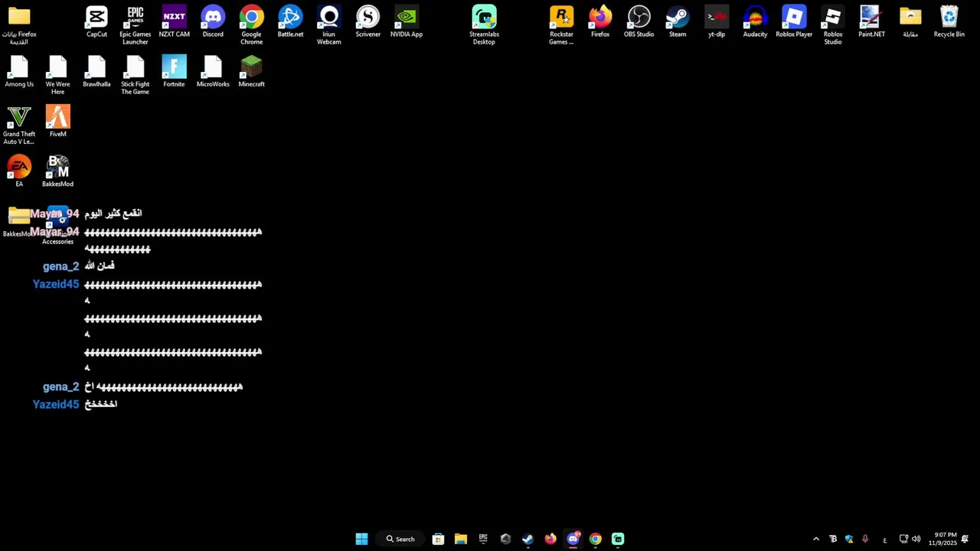This screenshot has width=980, height=551.
Task: Select the Audacity desktop icon
Action: point(755,22)
